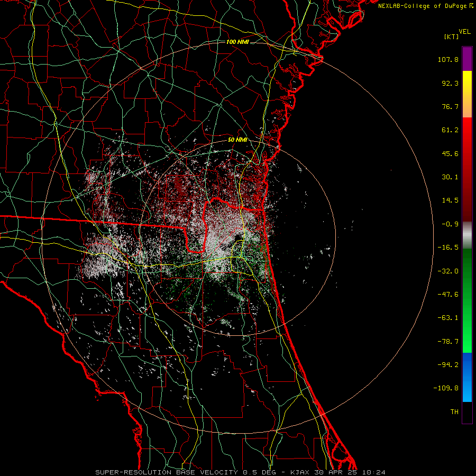Click the -94.2 legend value
Viewport: 476px width, 476px height.
(x=448, y=364)
